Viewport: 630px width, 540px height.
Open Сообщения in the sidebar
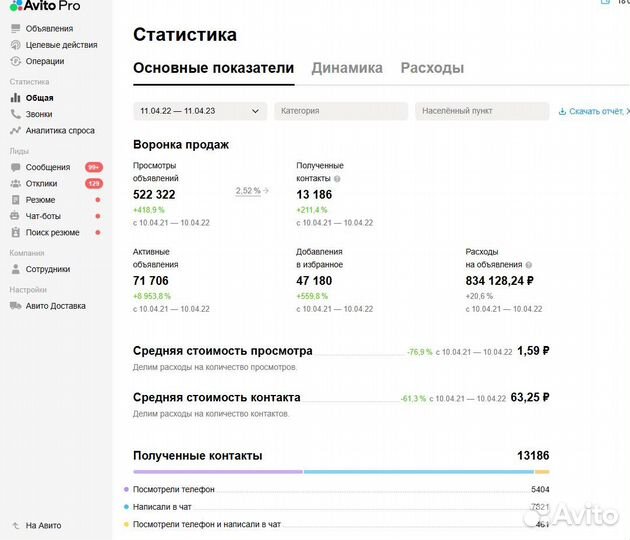[48, 167]
